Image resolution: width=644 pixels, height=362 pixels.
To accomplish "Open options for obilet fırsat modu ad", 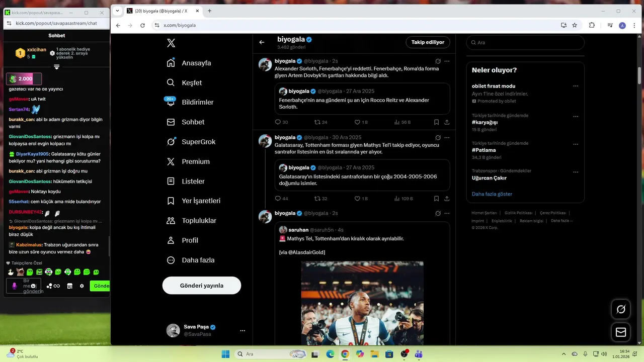I will point(576,86).
